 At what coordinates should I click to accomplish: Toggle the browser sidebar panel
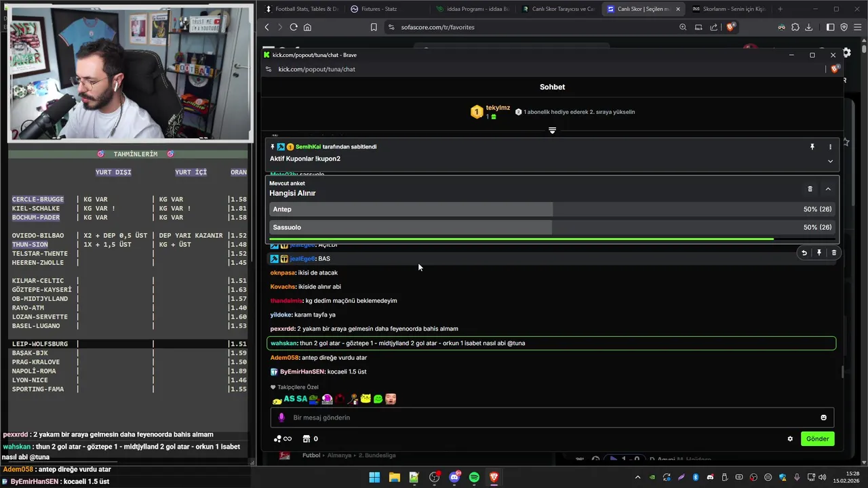tap(830, 27)
